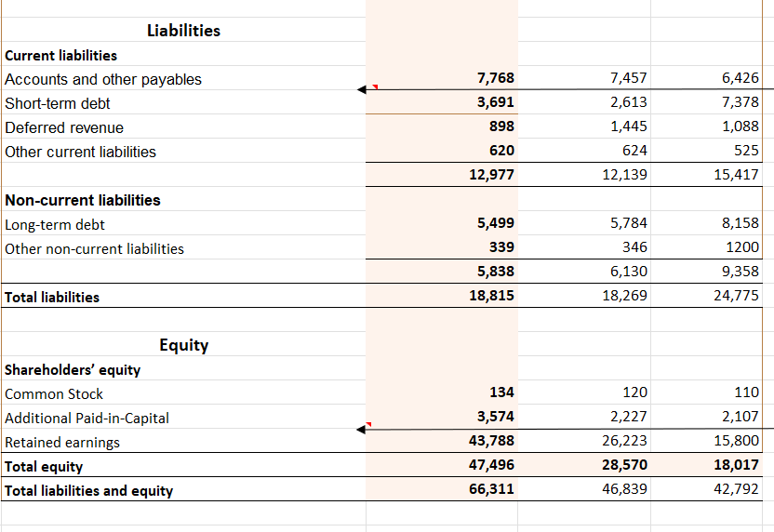Select the cell with value 1,445
The width and height of the screenshot is (774, 532).
coord(584,126)
